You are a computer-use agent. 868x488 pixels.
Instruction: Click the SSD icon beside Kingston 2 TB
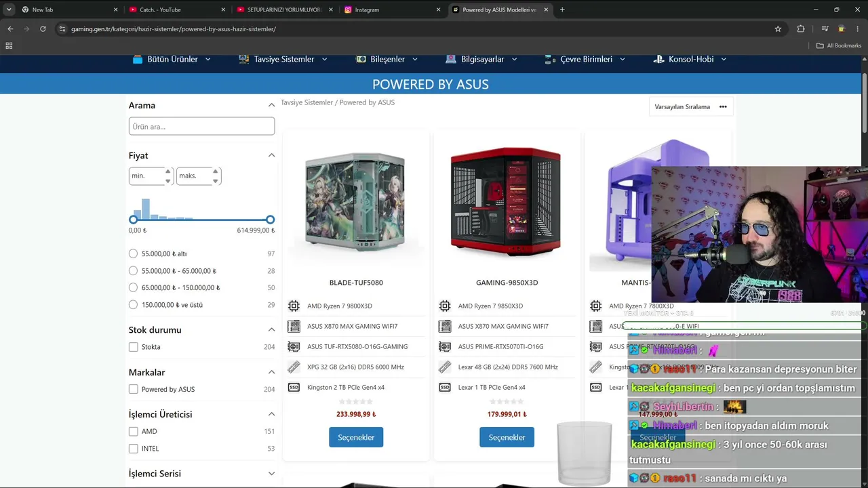294,387
